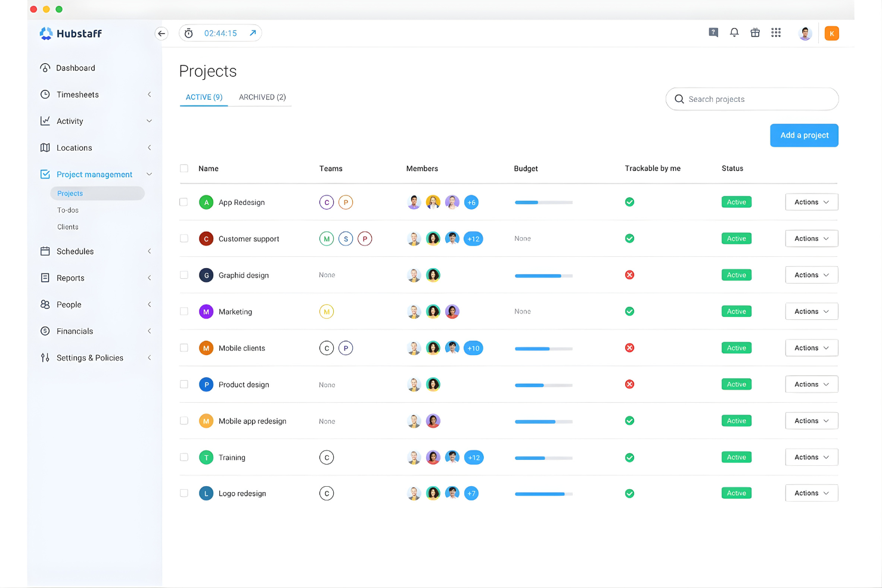
Task: Open Actions dropdown for Customer support
Action: click(x=811, y=238)
